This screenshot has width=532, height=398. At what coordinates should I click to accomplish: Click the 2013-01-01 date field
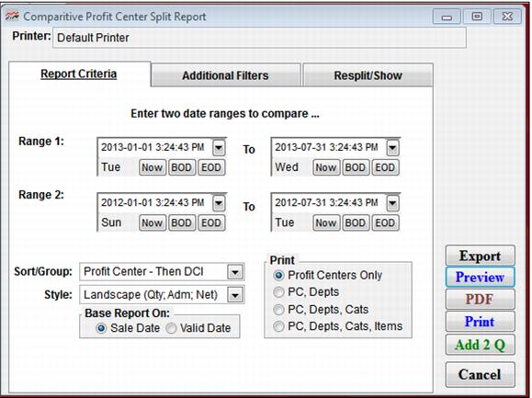[155, 148]
